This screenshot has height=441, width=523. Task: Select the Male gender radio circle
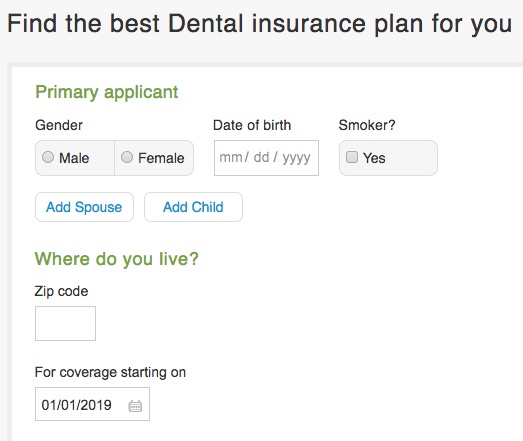[x=48, y=157]
